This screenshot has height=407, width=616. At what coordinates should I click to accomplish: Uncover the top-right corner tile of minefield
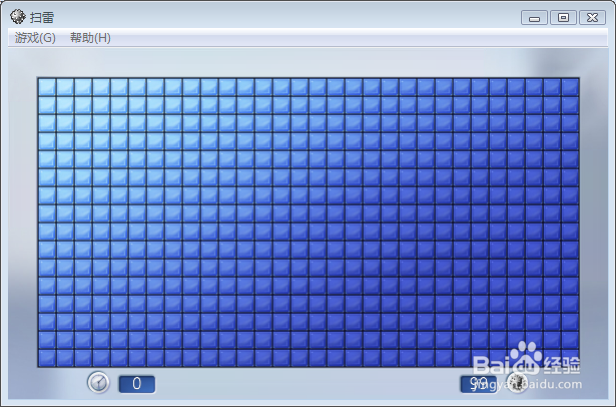570,87
